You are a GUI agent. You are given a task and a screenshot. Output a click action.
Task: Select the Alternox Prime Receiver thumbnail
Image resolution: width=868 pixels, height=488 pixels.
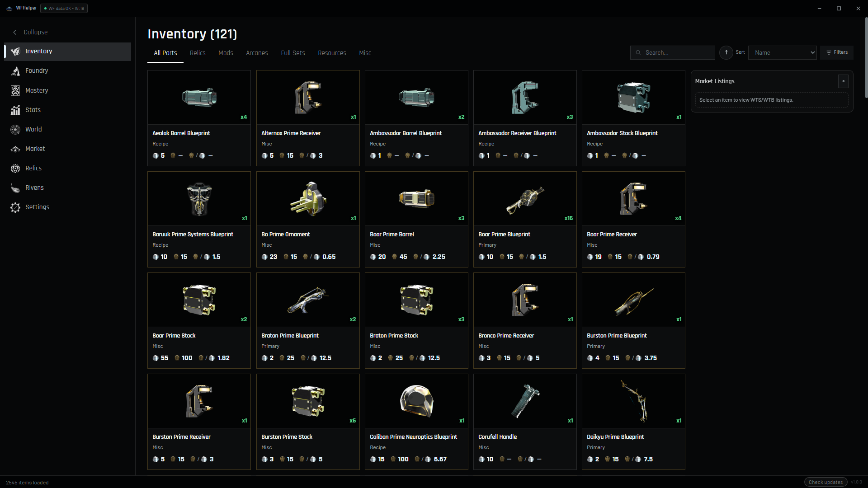308,98
